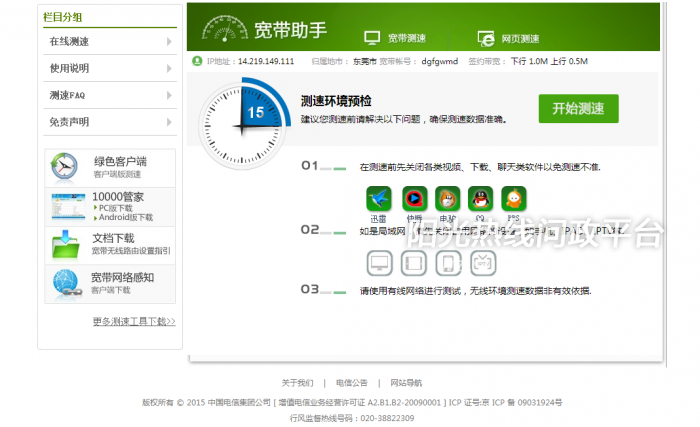
Task: Expand the 使用说明 sidebar item
Action: pos(110,68)
